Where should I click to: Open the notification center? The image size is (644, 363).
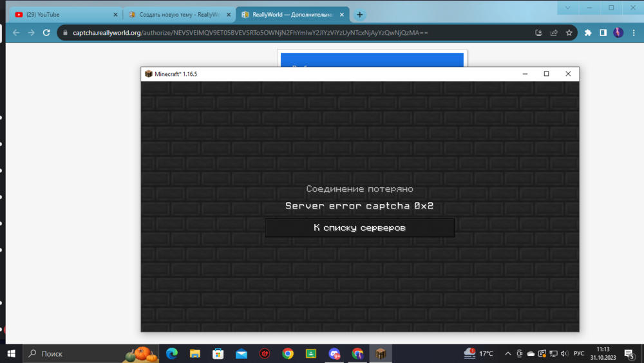pos(630,353)
